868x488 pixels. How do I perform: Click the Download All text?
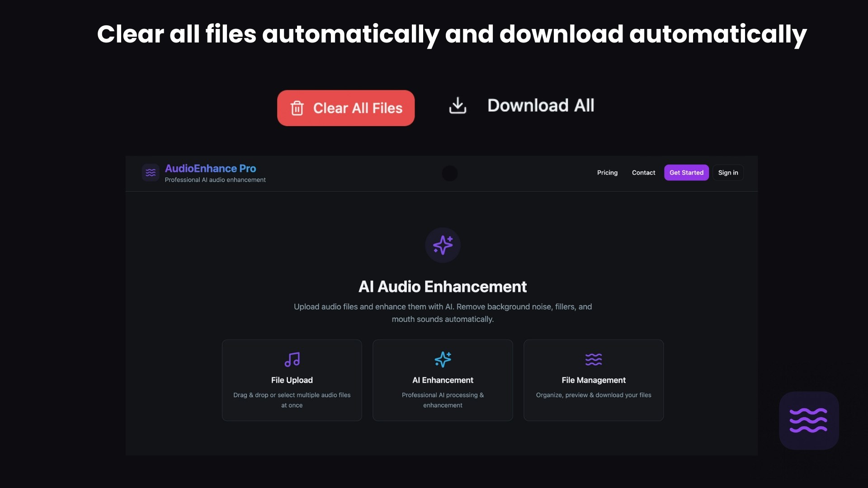tap(541, 105)
